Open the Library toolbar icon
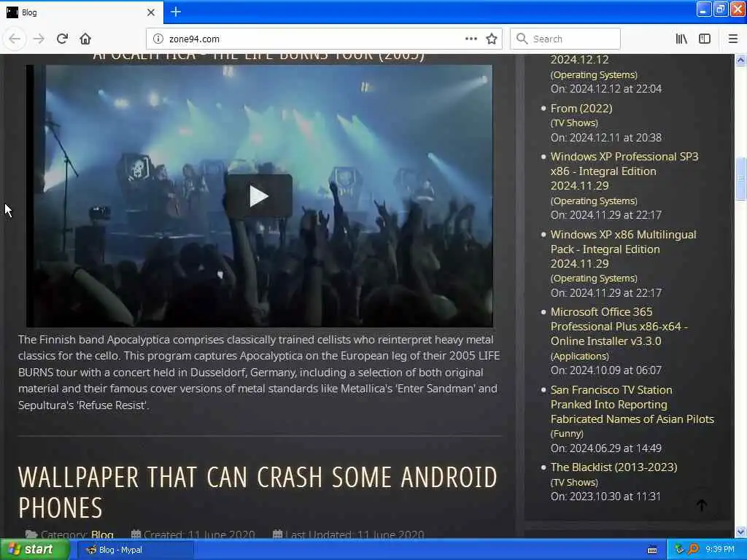Image resolution: width=747 pixels, height=560 pixels. coord(681,39)
